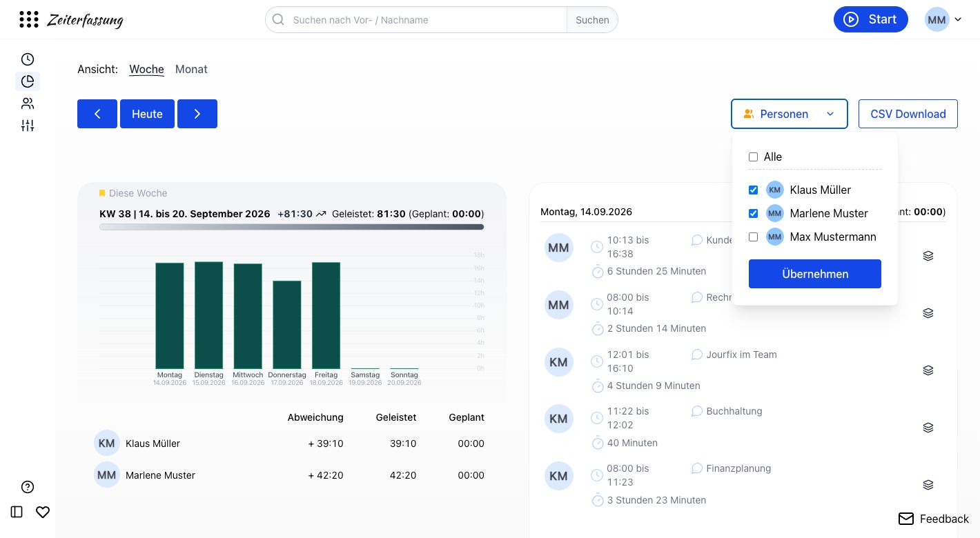The width and height of the screenshot is (980, 538).
Task: Click the layers icon for the 10:13 bis 16:38 entry
Action: 928,256
